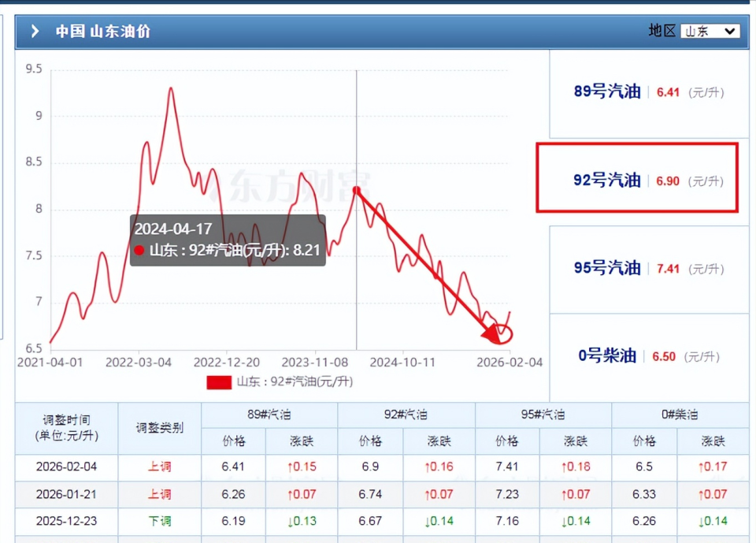The width and height of the screenshot is (756, 543).
Task: Click 上调 in the 2026-02-04 row
Action: pyautogui.click(x=160, y=467)
